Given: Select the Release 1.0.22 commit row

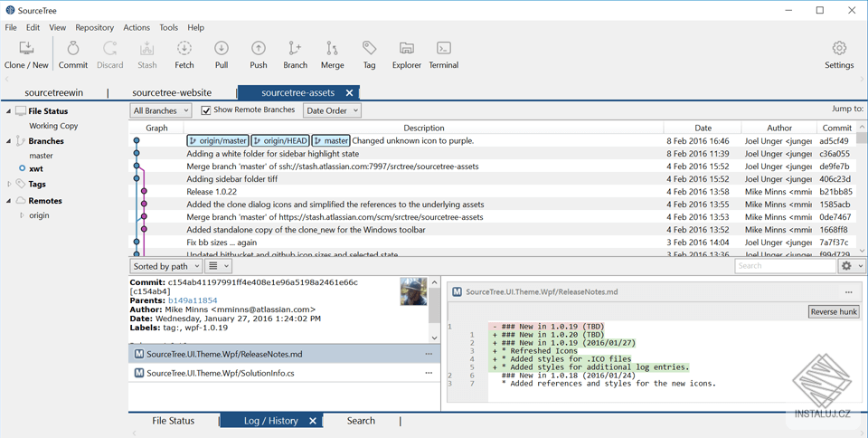Looking at the screenshot, I should (x=492, y=192).
